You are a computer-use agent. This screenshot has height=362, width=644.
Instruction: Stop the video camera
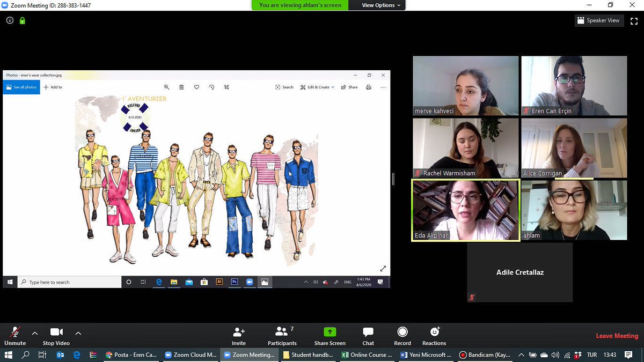(56, 336)
